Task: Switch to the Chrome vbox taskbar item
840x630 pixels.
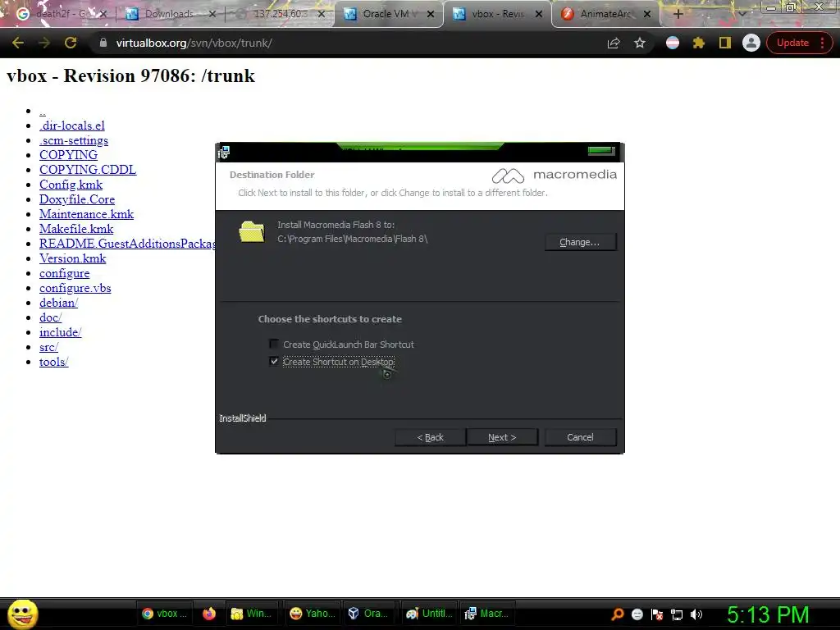Action: click(164, 614)
